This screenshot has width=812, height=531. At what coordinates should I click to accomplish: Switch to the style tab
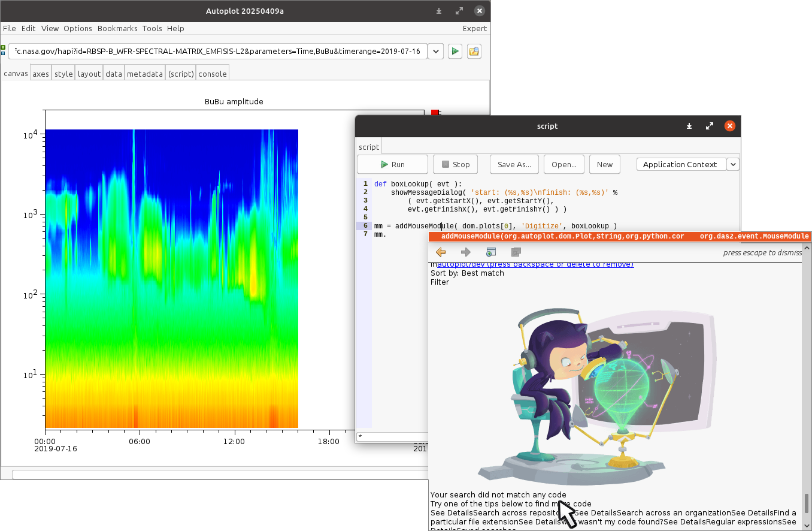coord(64,74)
